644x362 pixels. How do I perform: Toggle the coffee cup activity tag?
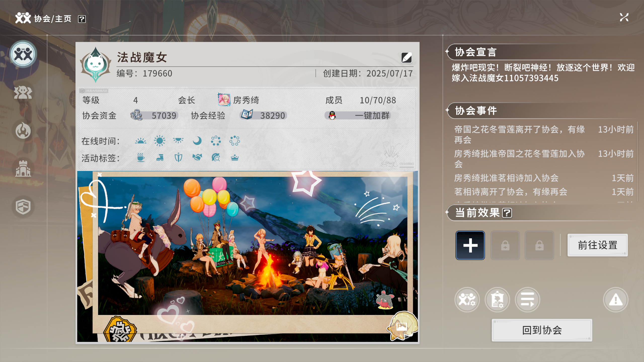point(141,158)
